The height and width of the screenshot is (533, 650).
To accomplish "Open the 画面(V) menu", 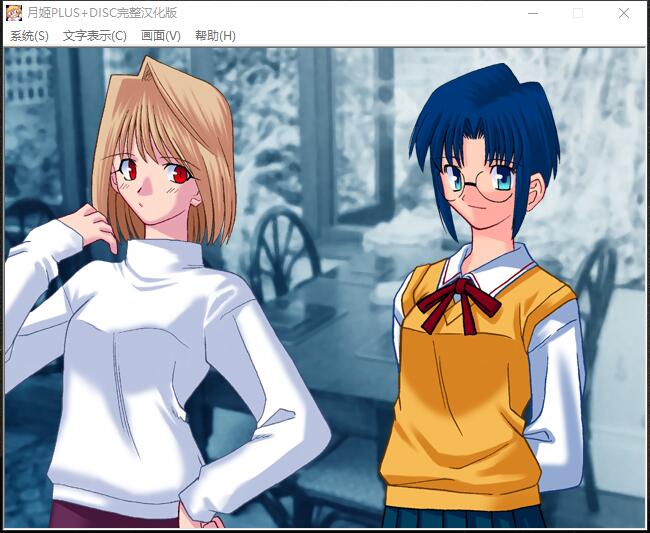I will 160,36.
